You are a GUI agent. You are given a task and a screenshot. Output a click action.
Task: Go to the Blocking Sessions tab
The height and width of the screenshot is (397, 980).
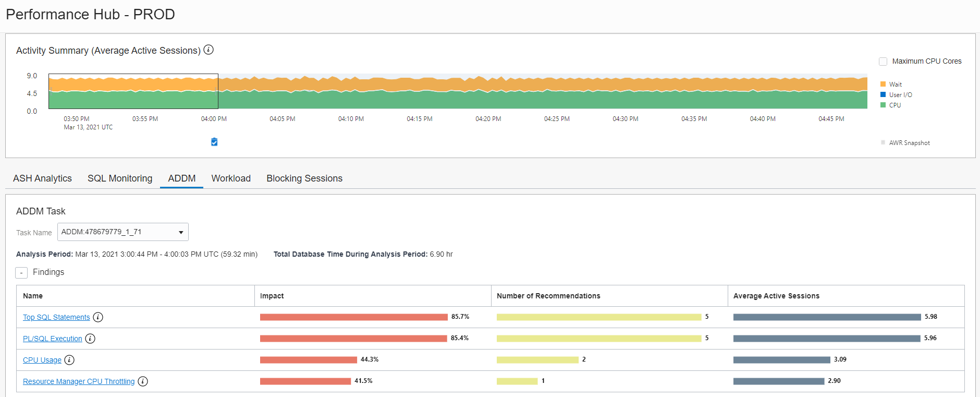point(304,178)
